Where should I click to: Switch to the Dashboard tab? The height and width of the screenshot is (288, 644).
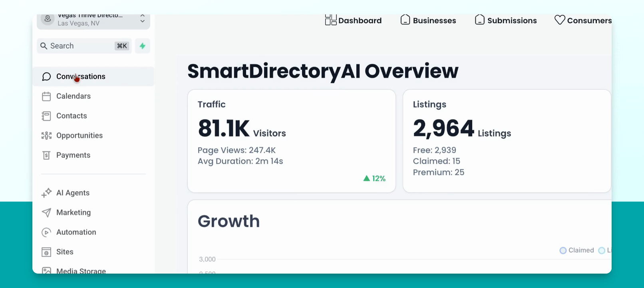(353, 20)
